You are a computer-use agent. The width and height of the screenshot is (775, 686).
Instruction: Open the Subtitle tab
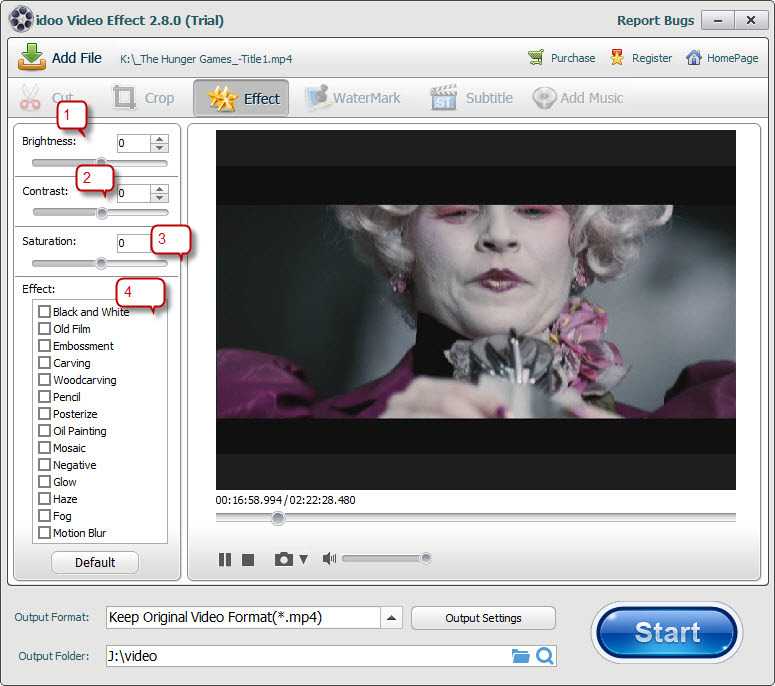point(471,98)
